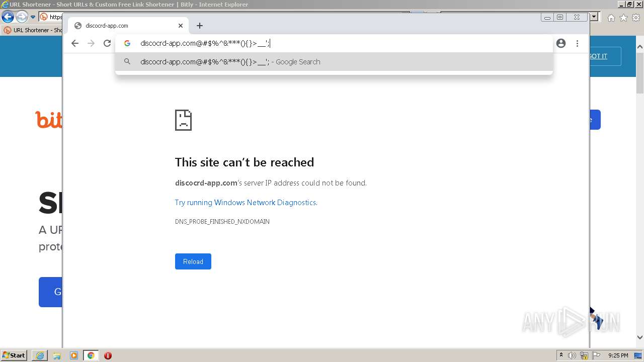Show hidden system tray icons

561,355
